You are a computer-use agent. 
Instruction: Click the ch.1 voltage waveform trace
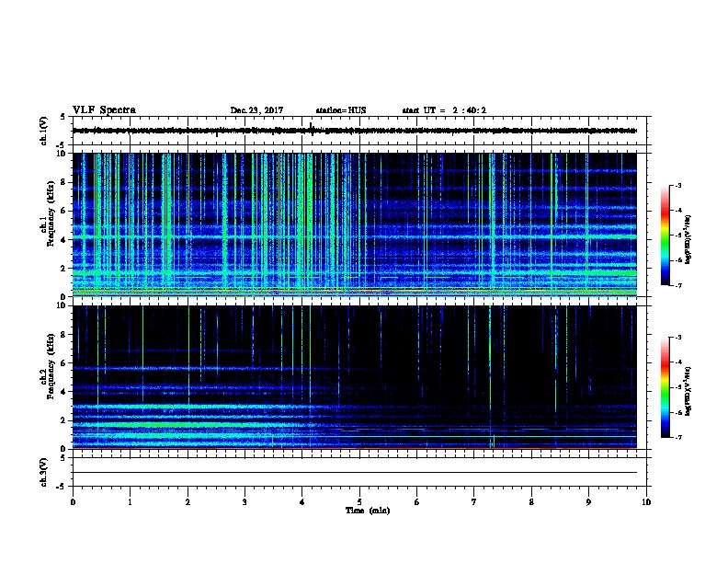pyautogui.click(x=355, y=131)
